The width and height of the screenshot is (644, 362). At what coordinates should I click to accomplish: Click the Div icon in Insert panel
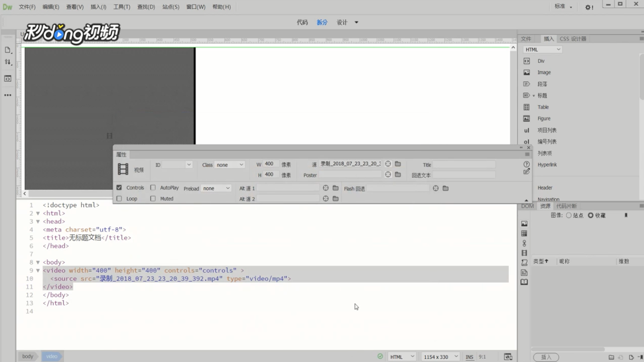coord(527,61)
